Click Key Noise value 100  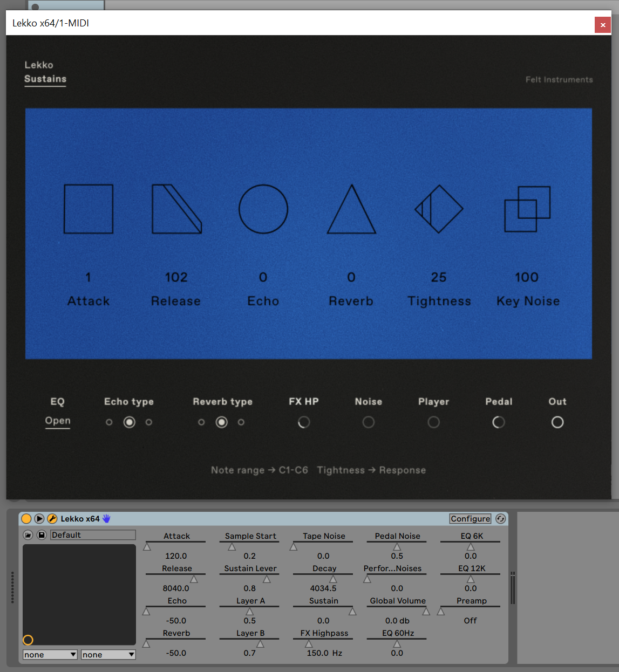point(527,277)
